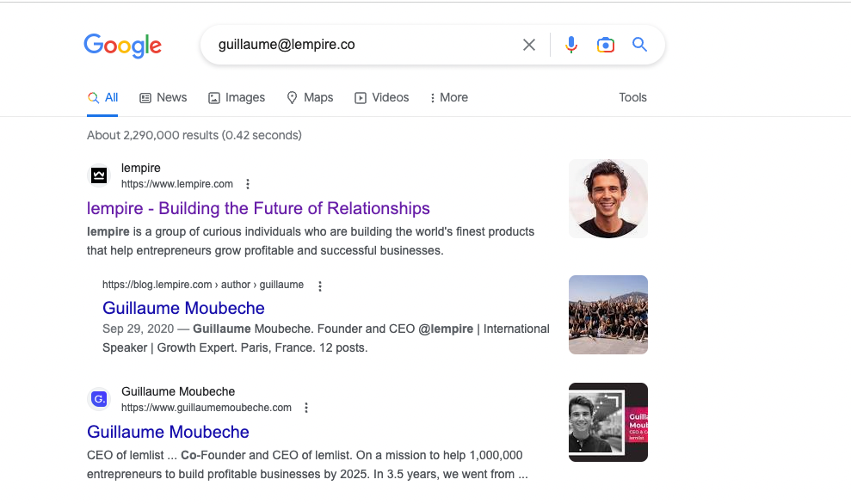Click into the search query field
The height and width of the screenshot is (504, 851).
point(361,45)
